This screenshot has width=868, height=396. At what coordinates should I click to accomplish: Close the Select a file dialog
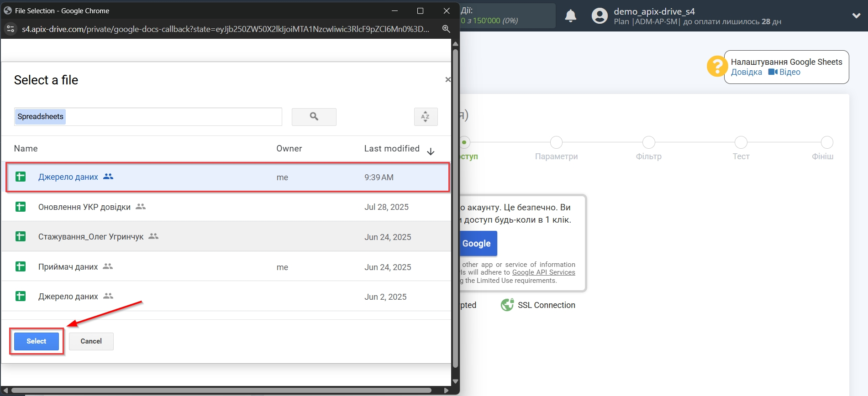coord(448,79)
